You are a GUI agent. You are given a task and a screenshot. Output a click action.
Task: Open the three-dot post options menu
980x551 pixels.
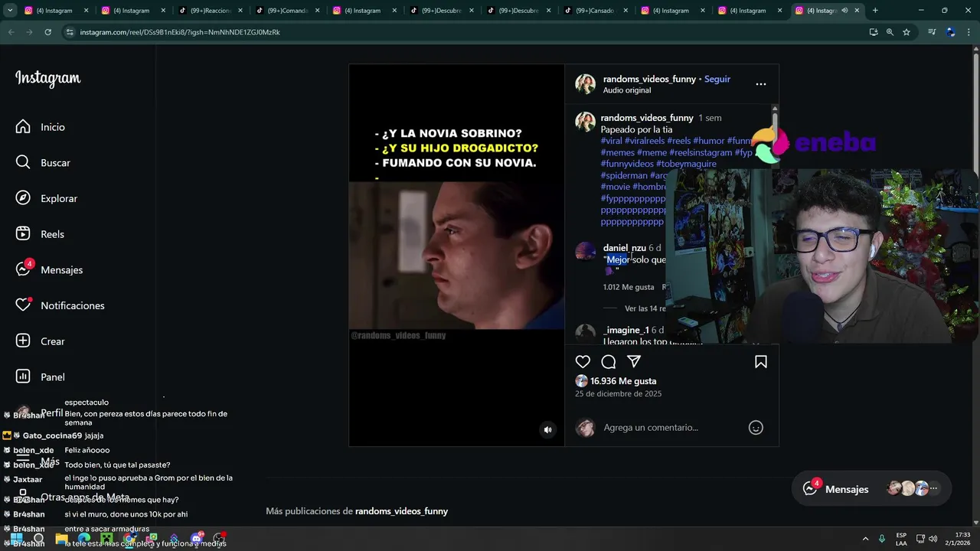(761, 84)
